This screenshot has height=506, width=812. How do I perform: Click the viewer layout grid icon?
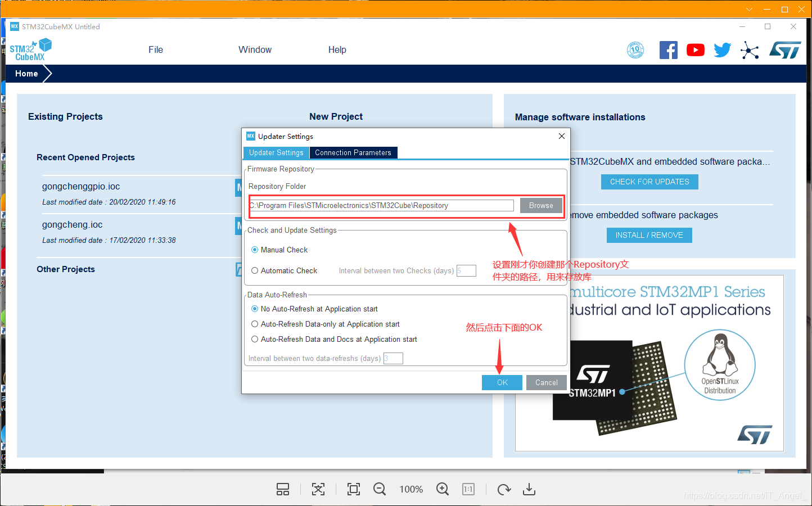[x=283, y=489]
